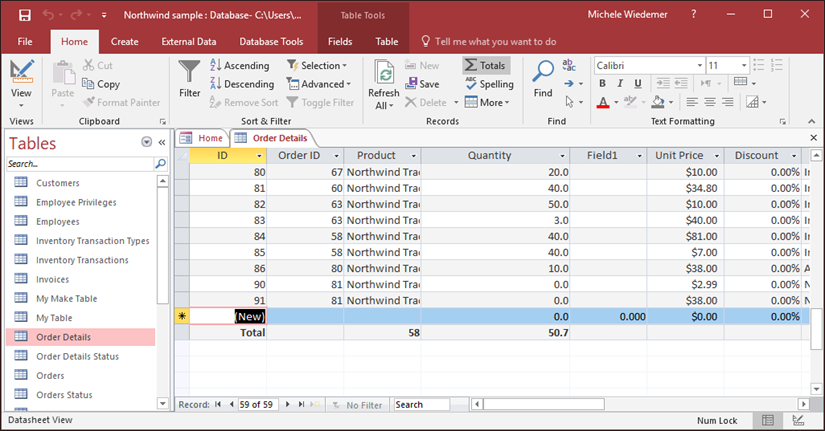Open the Selection filter dropdown
825x431 pixels.
[317, 65]
